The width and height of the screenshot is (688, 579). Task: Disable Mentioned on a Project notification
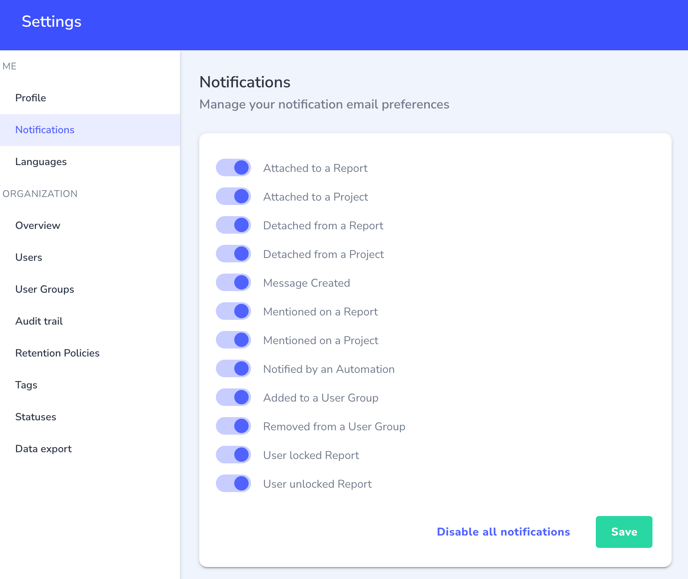pyautogui.click(x=233, y=340)
